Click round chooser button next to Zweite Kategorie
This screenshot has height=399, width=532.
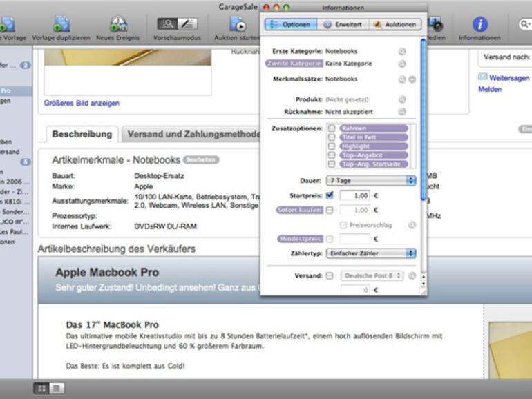(402, 64)
